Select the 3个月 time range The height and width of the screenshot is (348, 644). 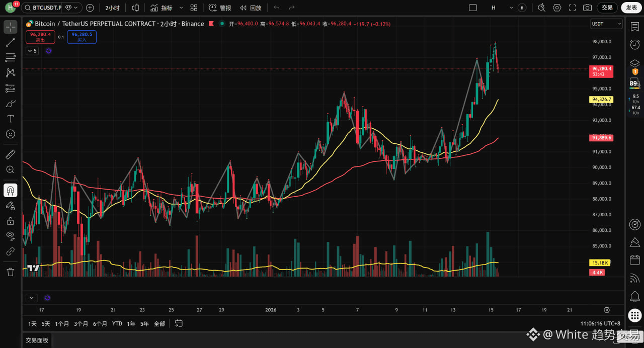pos(81,323)
